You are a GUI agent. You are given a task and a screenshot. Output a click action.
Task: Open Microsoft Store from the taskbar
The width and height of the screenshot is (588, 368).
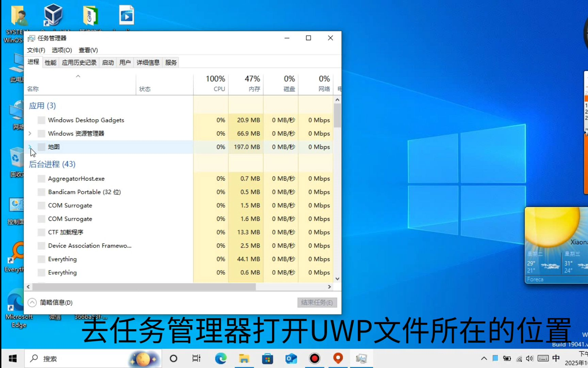267,358
